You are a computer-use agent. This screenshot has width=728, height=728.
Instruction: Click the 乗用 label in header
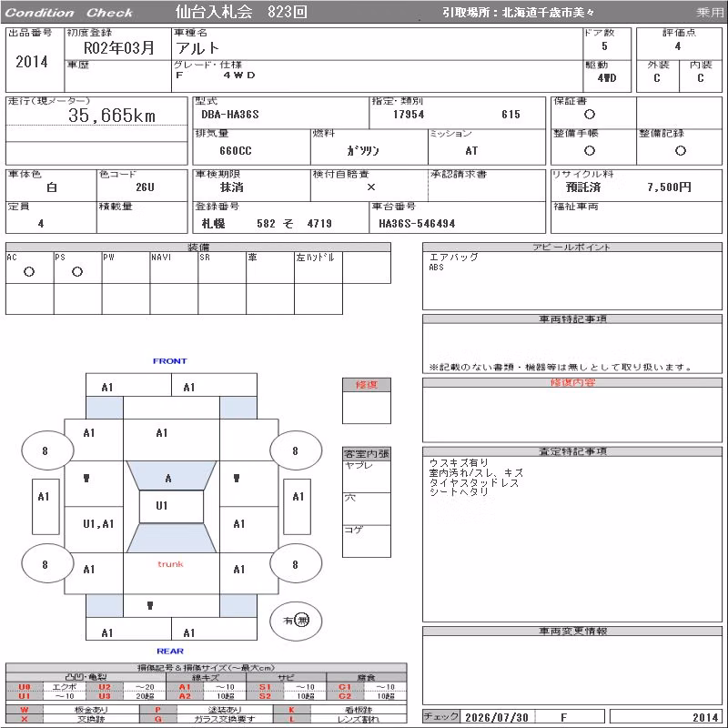tap(710, 13)
